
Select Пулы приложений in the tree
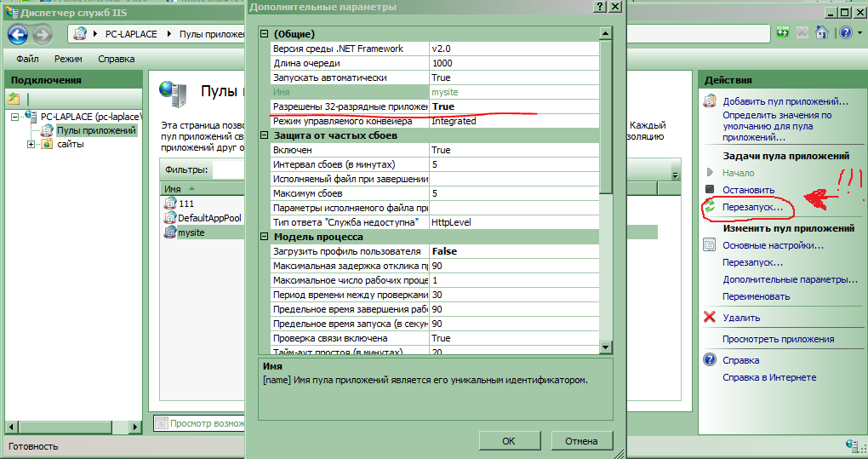point(96,130)
